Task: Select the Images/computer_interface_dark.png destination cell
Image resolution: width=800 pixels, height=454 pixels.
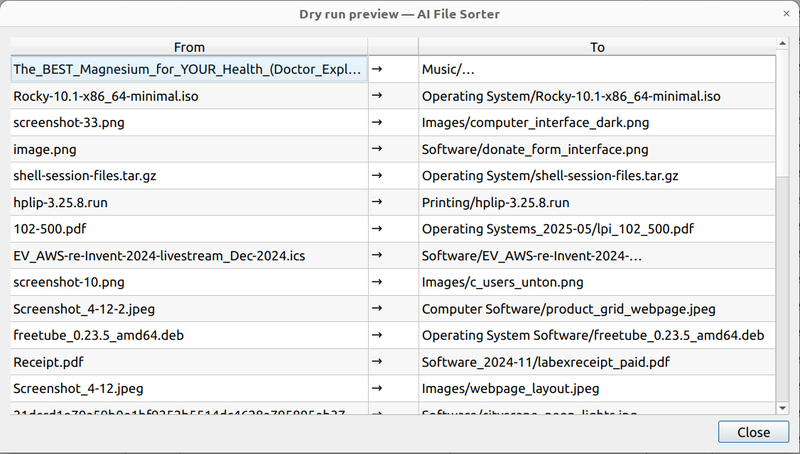Action: click(x=535, y=123)
